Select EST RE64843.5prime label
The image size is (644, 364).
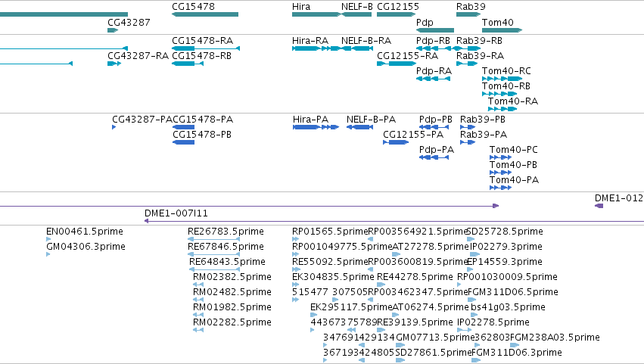[227, 262]
